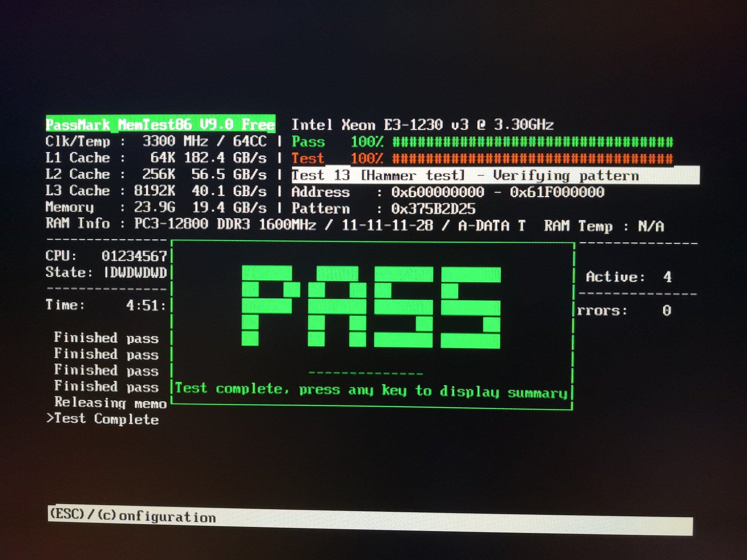
Task: Click the RAM Info PC3-12800 DDR3 line
Action: coord(285,225)
